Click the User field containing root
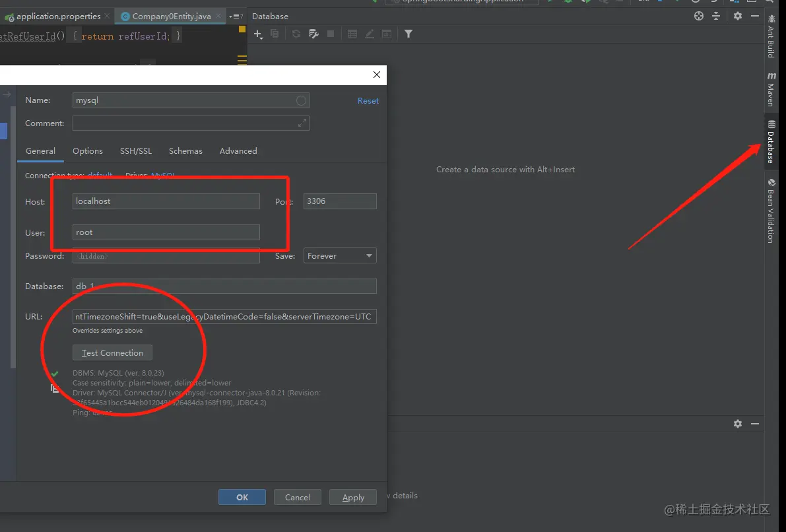Screen dimensions: 786x532 tap(166, 232)
